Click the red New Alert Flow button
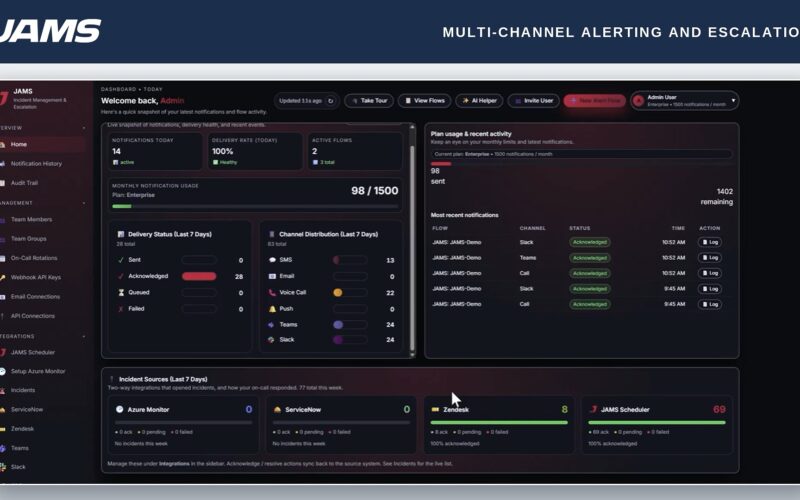This screenshot has height=500, width=800. (595, 101)
